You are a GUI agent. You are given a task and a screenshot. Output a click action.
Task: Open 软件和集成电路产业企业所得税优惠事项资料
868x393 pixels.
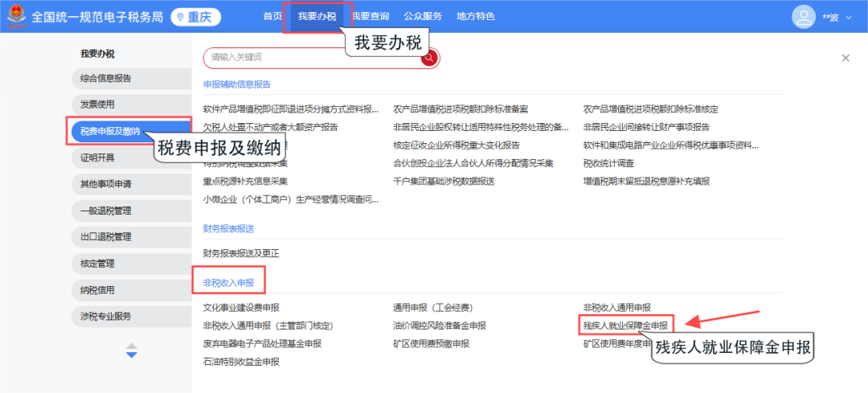671,145
